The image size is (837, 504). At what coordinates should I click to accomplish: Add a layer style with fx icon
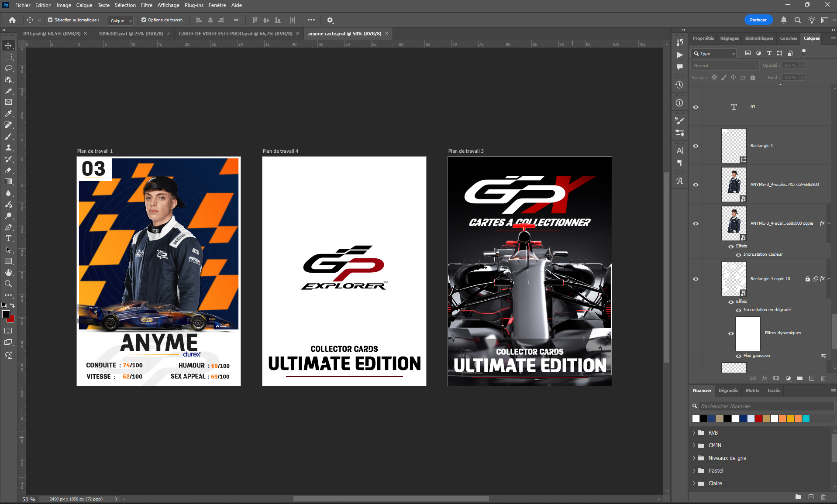(765, 378)
